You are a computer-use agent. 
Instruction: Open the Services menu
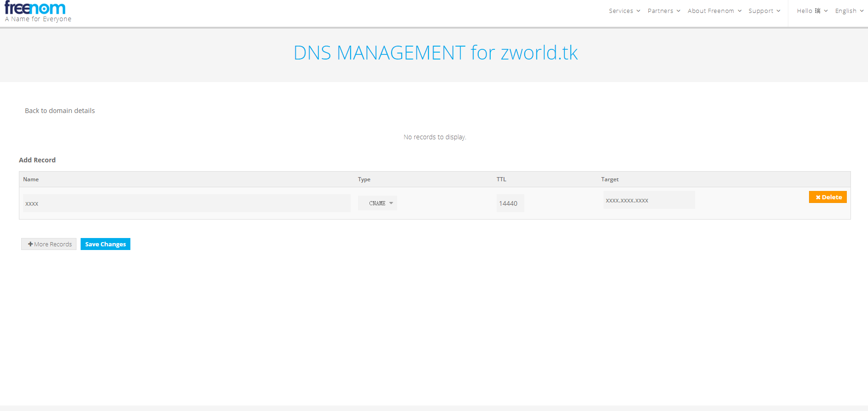[x=624, y=11]
